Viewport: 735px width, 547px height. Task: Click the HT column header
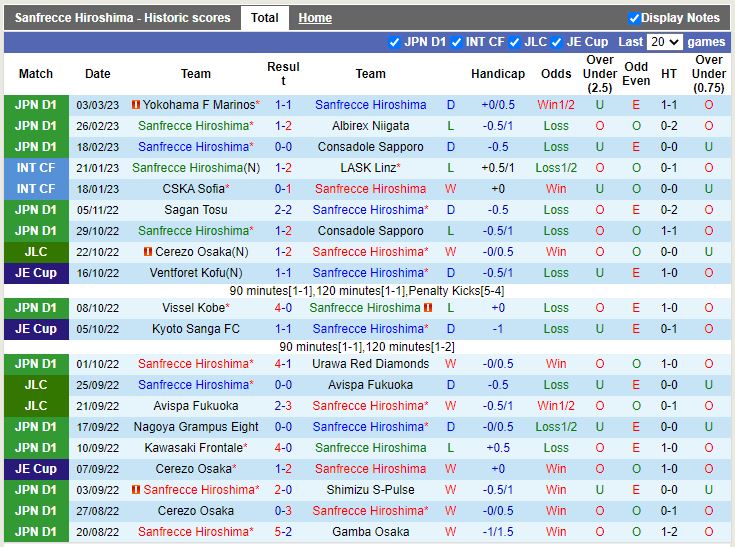click(x=669, y=74)
